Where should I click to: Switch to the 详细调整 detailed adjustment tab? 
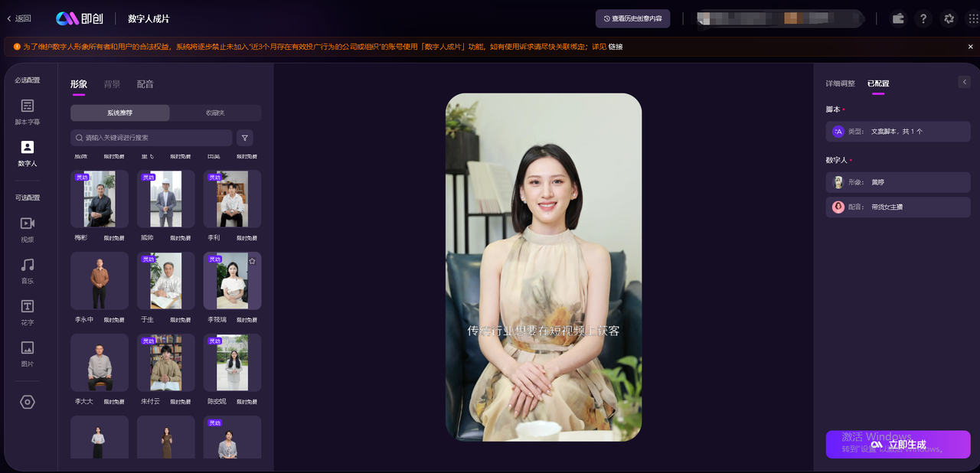click(840, 83)
